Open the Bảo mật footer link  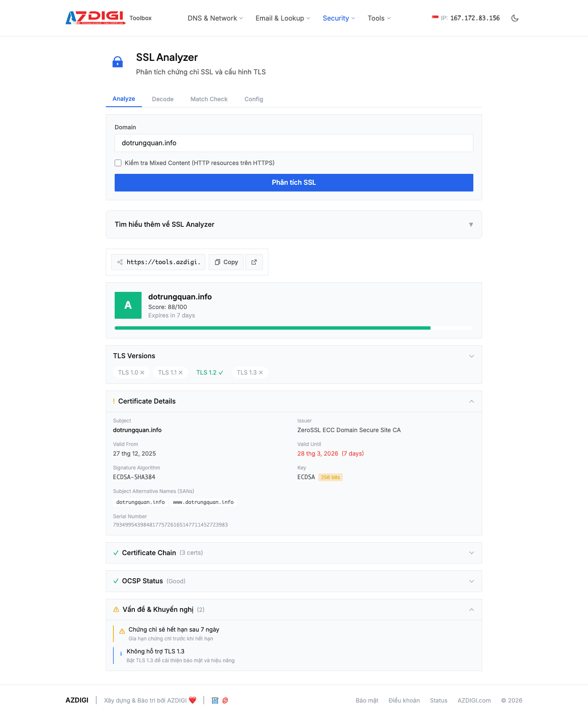367,700
